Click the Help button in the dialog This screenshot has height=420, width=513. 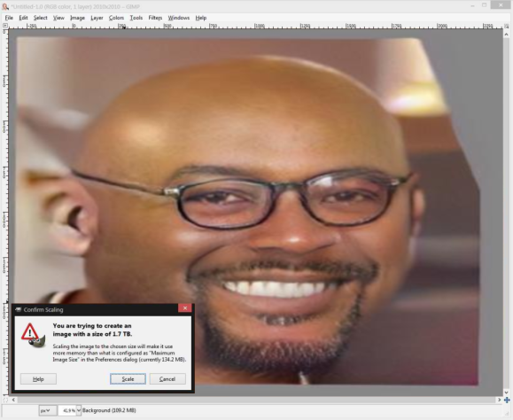pyautogui.click(x=38, y=378)
